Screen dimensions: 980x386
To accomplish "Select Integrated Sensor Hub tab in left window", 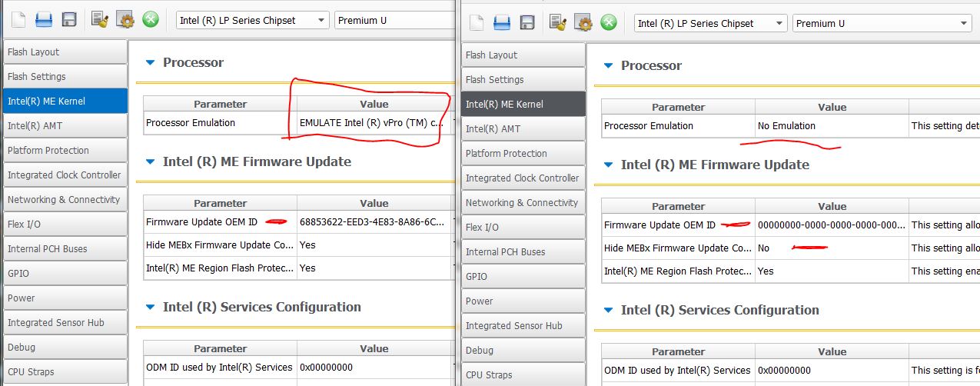I will click(x=65, y=323).
